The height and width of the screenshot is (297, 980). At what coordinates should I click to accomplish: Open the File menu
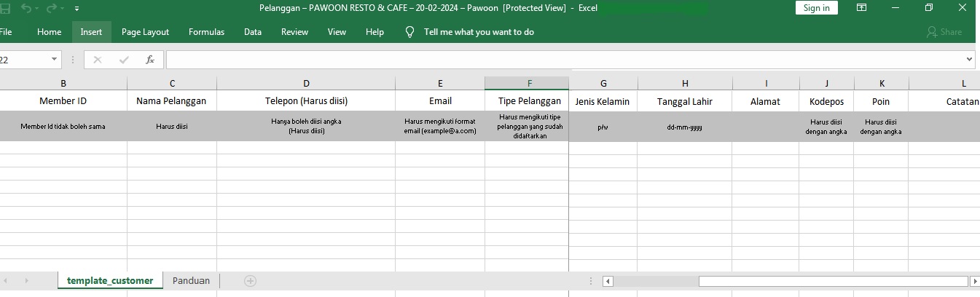[6, 32]
